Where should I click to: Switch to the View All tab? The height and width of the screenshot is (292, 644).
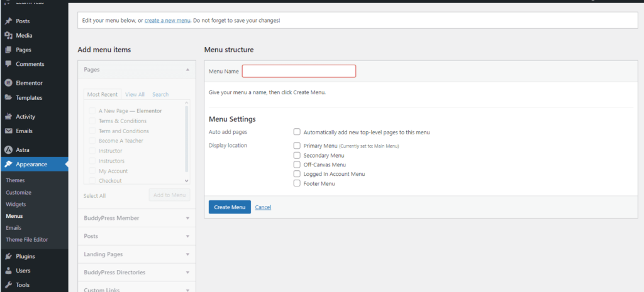point(135,95)
